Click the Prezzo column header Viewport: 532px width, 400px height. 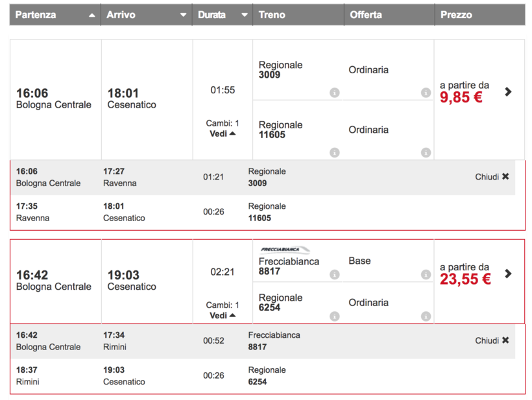[456, 15]
